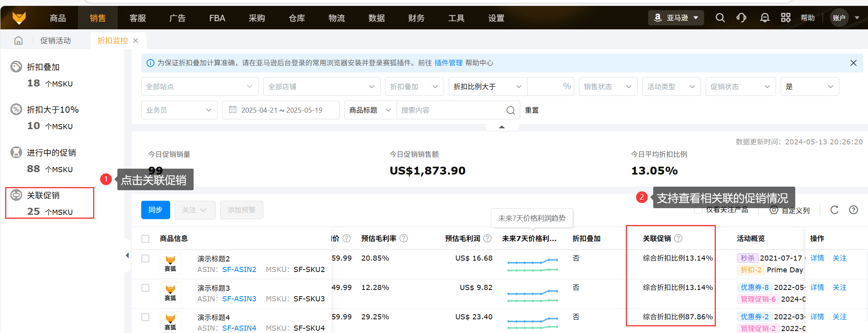Open the 数据 menu in top navigation

[x=376, y=18]
